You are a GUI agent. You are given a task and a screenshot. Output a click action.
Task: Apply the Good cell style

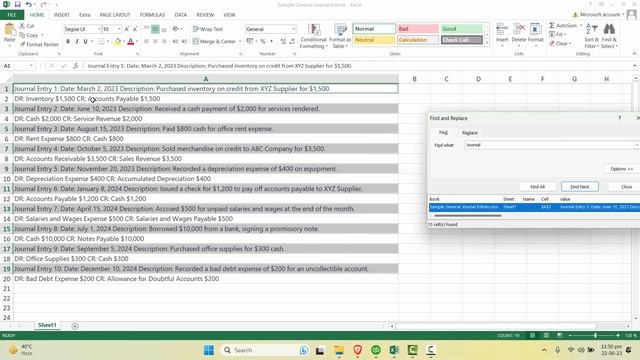coord(462,29)
